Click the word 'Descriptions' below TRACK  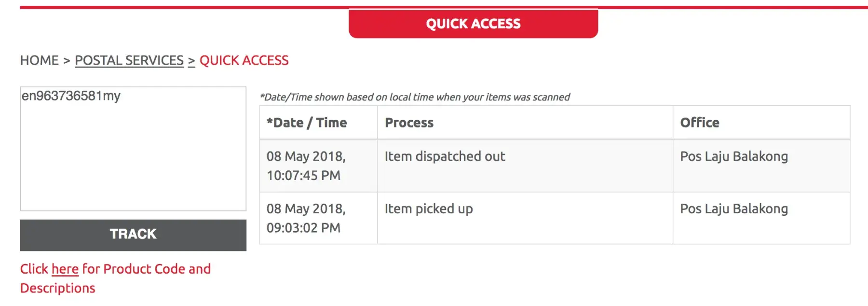58,288
